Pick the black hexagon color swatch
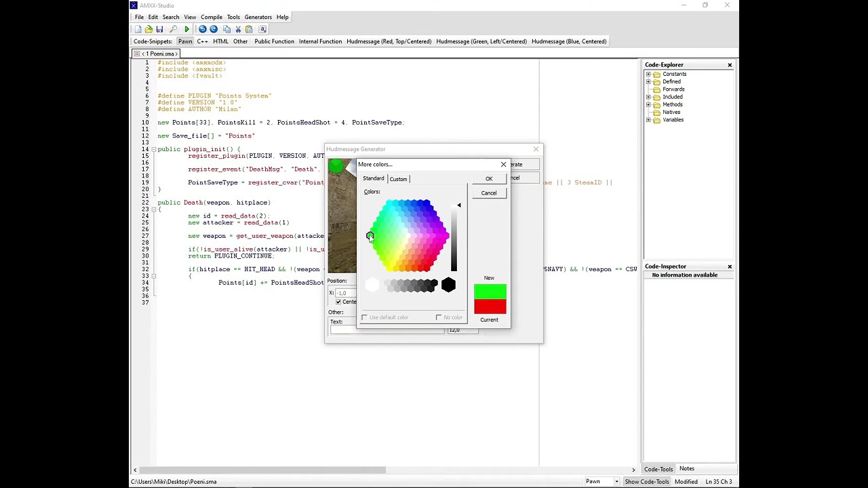868x488 pixels. [448, 285]
